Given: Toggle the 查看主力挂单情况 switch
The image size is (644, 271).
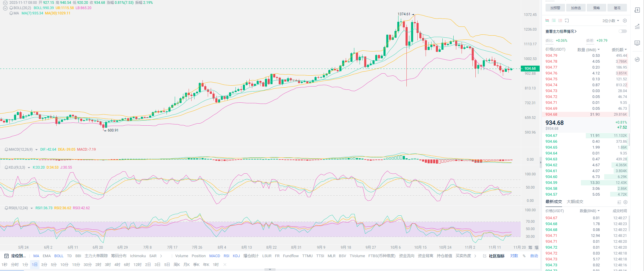Looking at the screenshot, I should [622, 31].
